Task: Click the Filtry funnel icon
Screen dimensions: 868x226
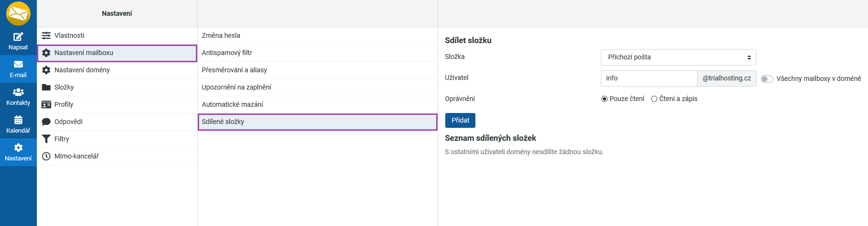Action: point(46,139)
